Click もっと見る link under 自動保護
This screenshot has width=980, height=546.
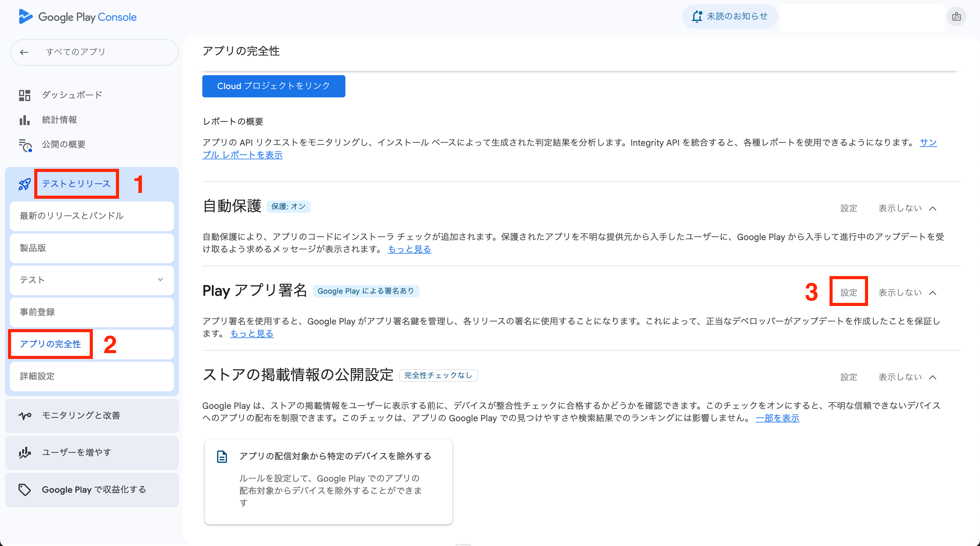409,249
